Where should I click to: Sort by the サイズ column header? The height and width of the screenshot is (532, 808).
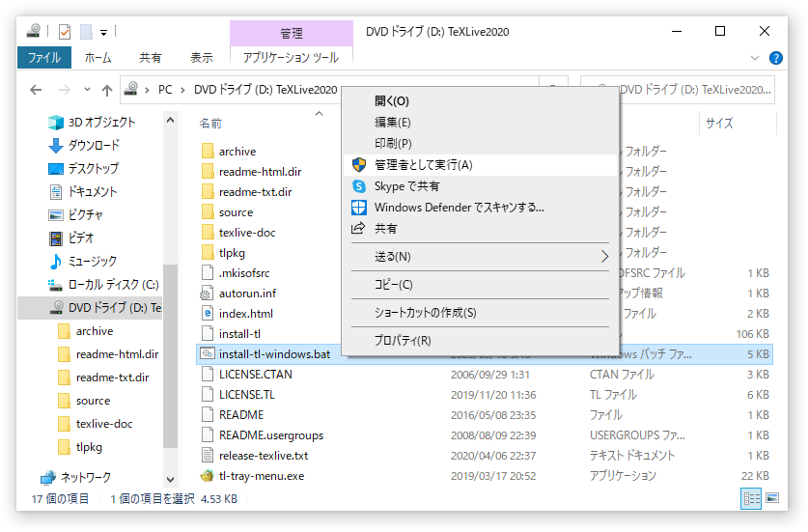[x=719, y=124]
